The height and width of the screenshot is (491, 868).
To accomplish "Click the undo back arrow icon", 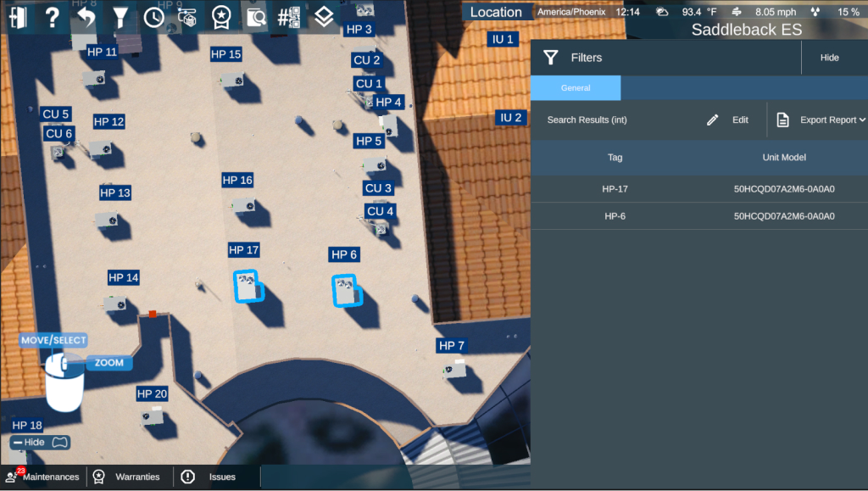I will pos(86,17).
